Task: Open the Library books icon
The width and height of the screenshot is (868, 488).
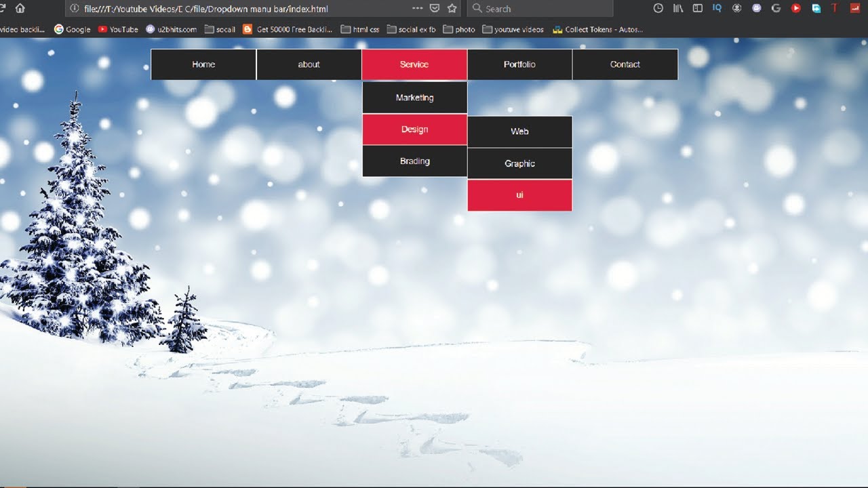Action: point(678,8)
